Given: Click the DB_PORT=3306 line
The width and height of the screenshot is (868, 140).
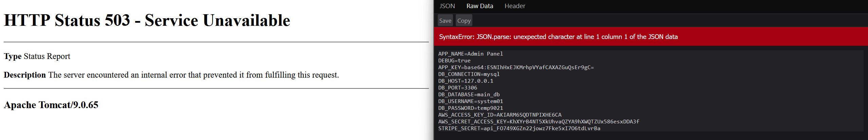Looking at the screenshot, I should click(x=457, y=88).
